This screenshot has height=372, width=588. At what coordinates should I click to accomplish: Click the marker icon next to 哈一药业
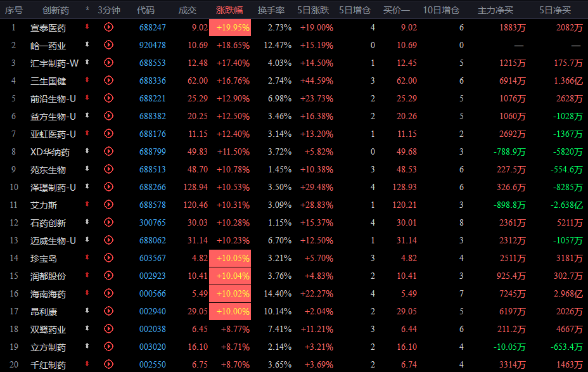pos(87,44)
